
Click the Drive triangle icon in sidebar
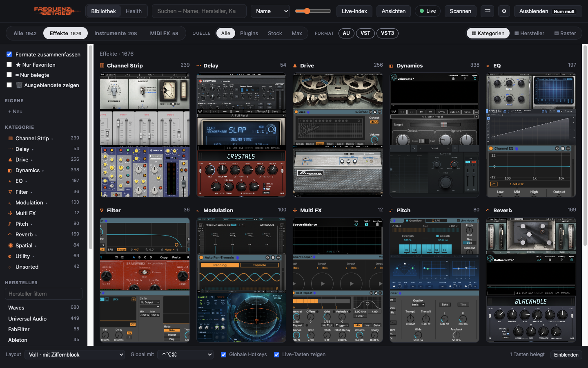tap(10, 160)
